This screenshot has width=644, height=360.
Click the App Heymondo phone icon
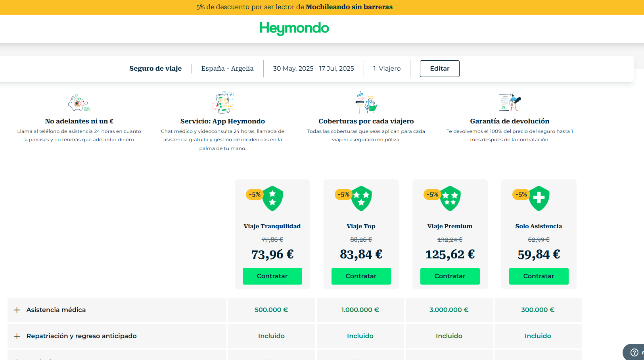click(x=223, y=102)
